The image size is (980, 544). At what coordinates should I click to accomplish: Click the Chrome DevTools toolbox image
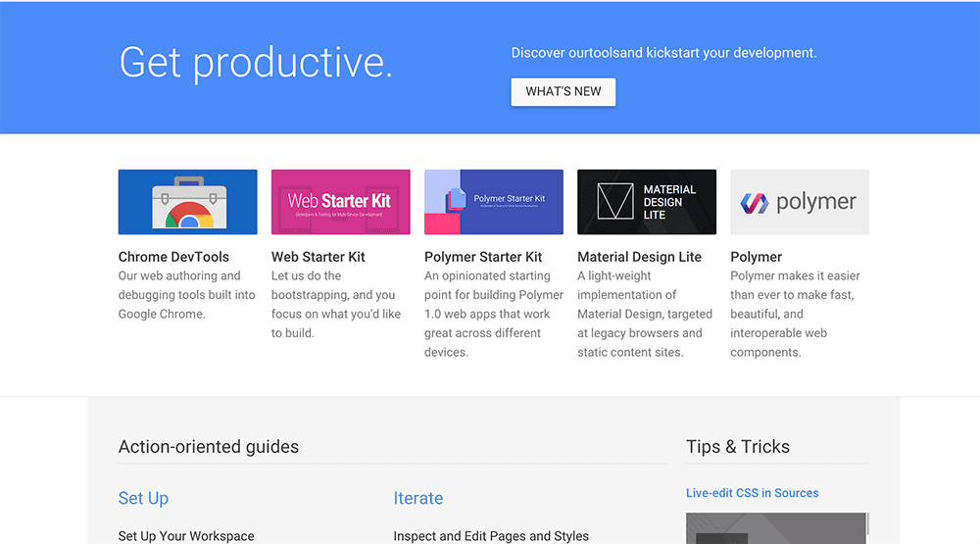point(187,202)
